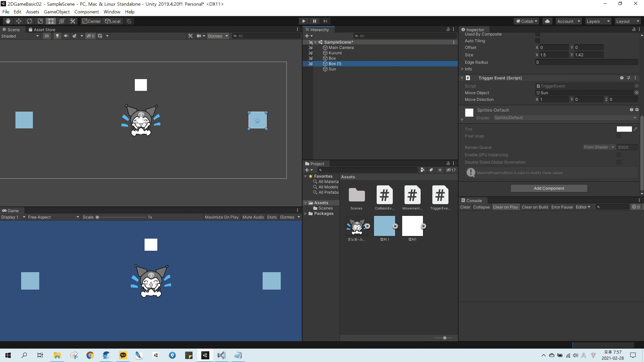The image size is (644, 362).
Task: Toggle Pixel snap checkbox
Action: pos(619,136)
